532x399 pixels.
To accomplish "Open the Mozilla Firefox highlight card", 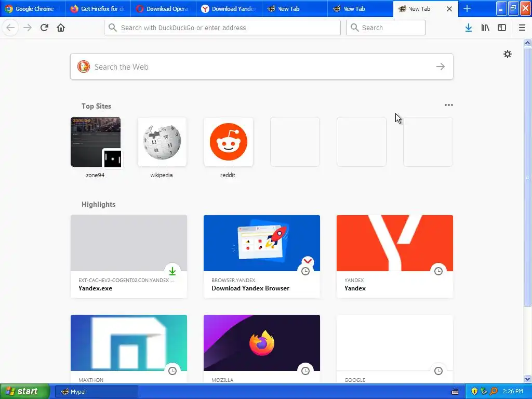I will point(262,349).
